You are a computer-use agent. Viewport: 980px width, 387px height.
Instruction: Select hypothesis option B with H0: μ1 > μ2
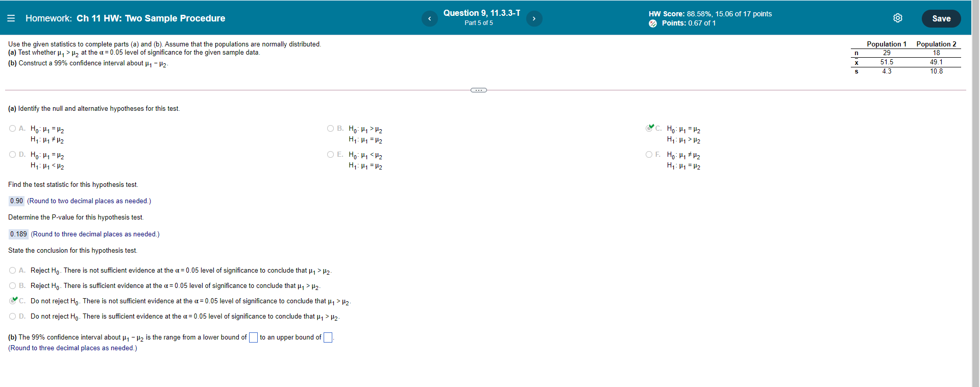point(330,129)
